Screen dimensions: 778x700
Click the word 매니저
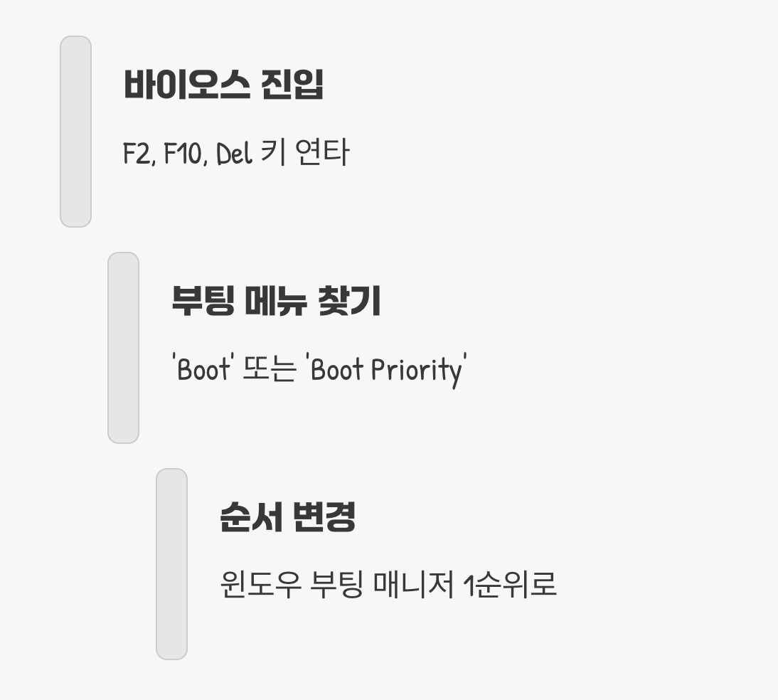pos(413,584)
